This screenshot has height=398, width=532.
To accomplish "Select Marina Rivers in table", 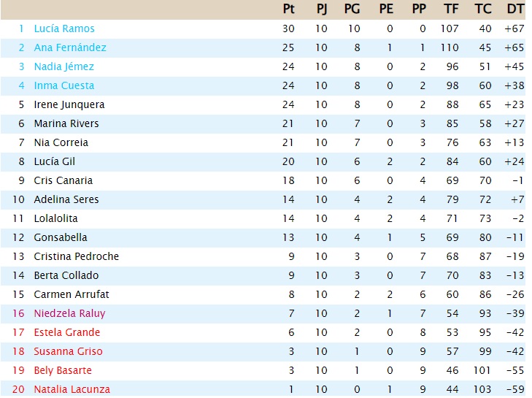I will [x=66, y=123].
